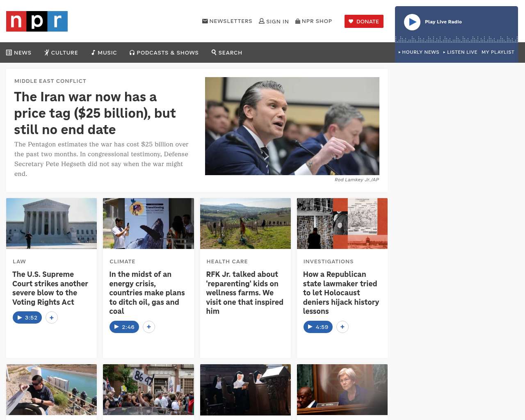Visit the NPR Shop
Viewport: 525px width, 420px height.
pos(314,21)
